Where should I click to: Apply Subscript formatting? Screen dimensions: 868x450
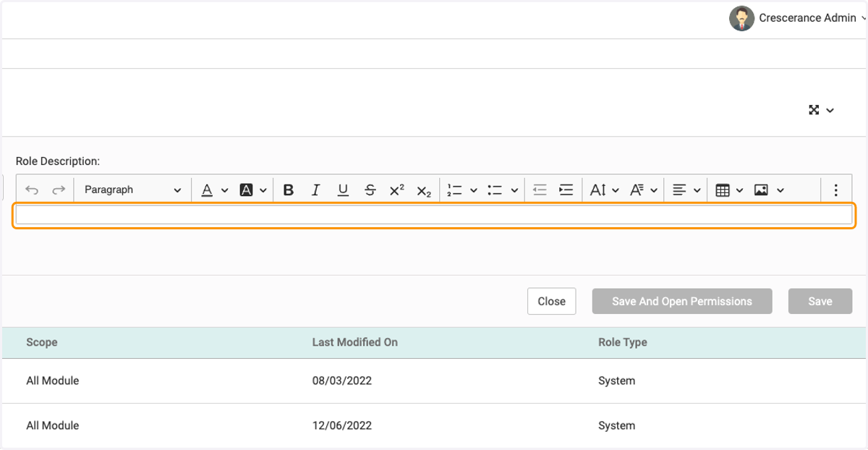[424, 190]
